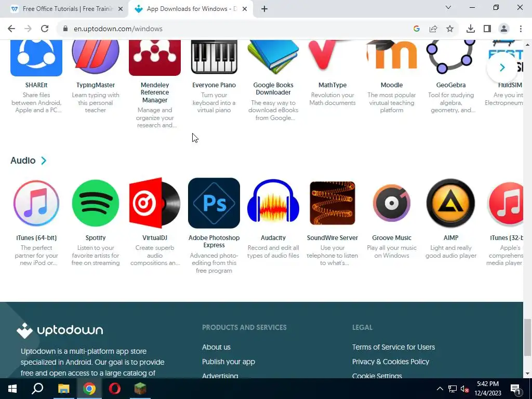Close the App Downloads for Windows tab
The height and width of the screenshot is (399, 532).
(245, 9)
